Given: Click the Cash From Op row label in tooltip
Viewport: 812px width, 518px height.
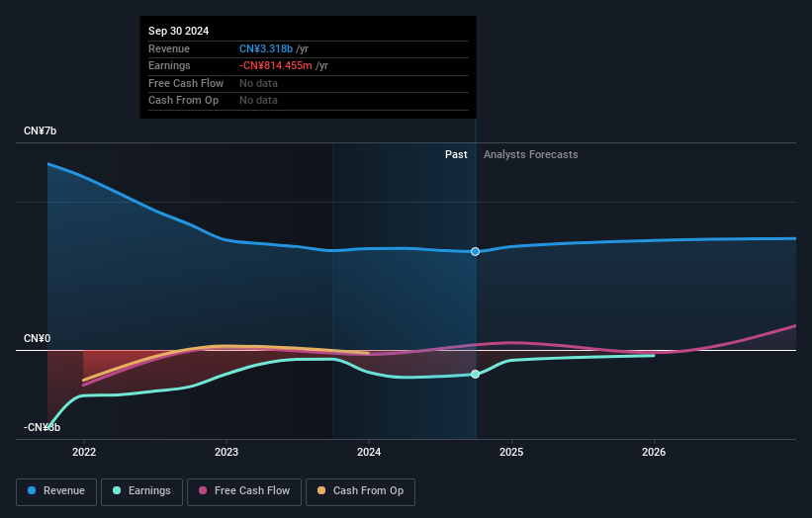Looking at the screenshot, I should click(x=183, y=101).
